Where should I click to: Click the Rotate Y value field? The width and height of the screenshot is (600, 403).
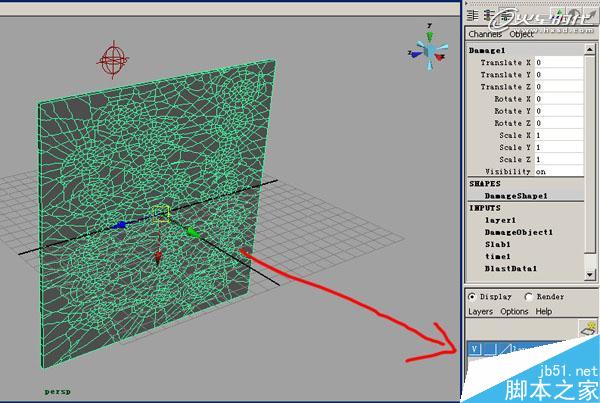559,111
